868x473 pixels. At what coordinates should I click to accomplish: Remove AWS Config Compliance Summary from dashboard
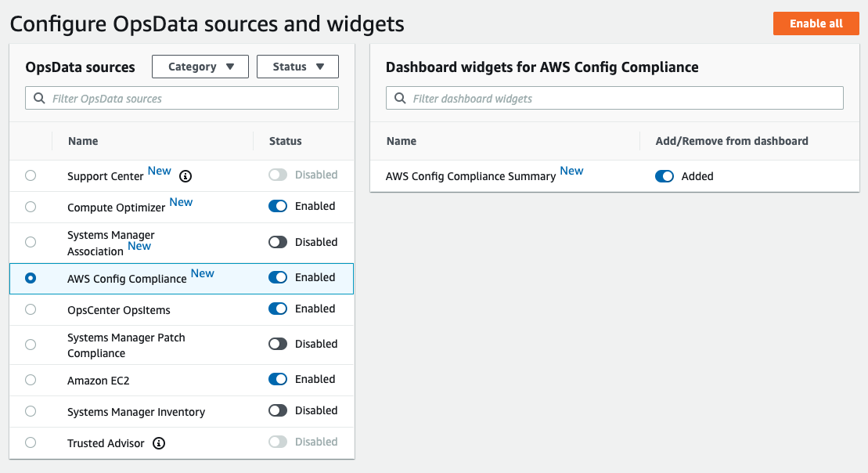point(665,176)
